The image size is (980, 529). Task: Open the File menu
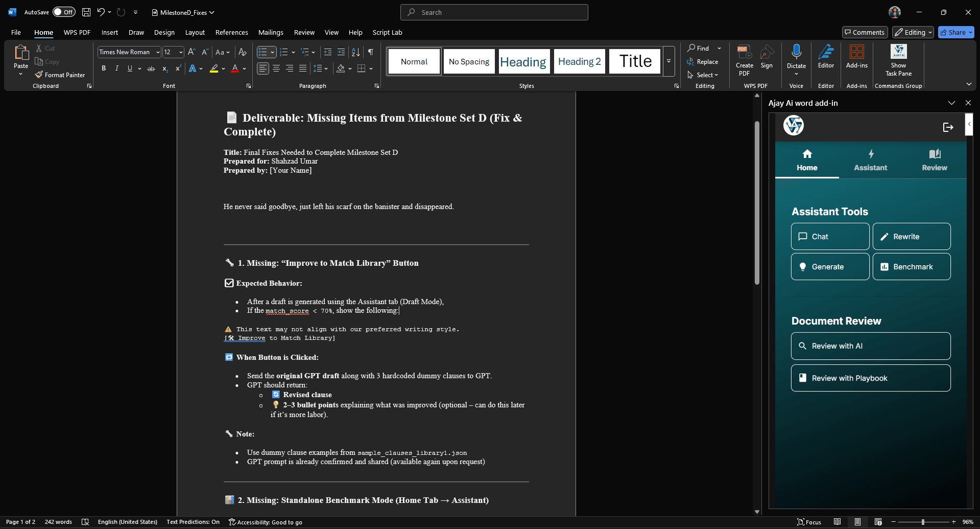pyautogui.click(x=16, y=32)
